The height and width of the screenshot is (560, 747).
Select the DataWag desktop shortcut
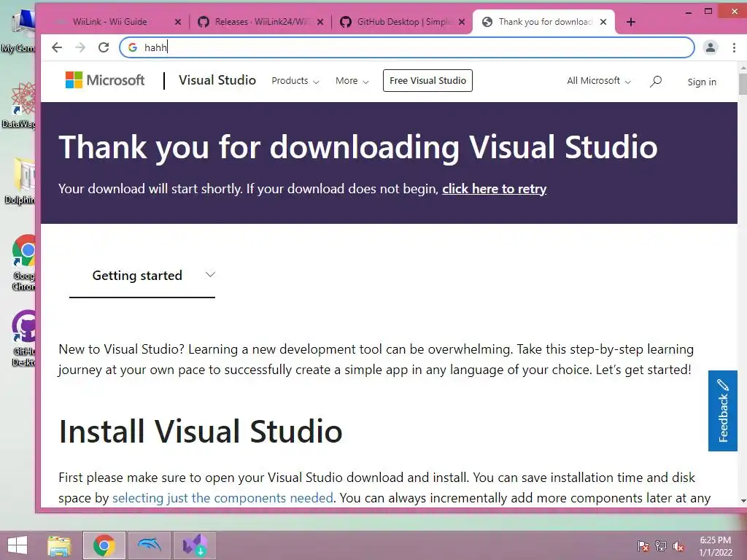[19, 105]
